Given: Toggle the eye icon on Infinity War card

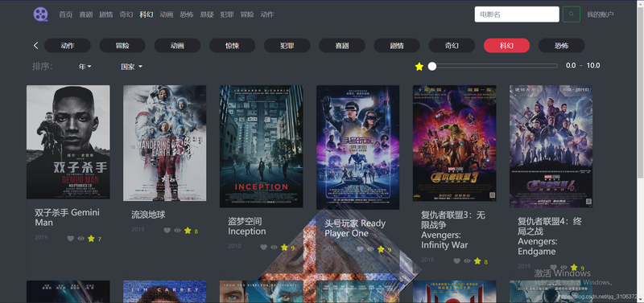Looking at the screenshot, I should click(467, 261).
